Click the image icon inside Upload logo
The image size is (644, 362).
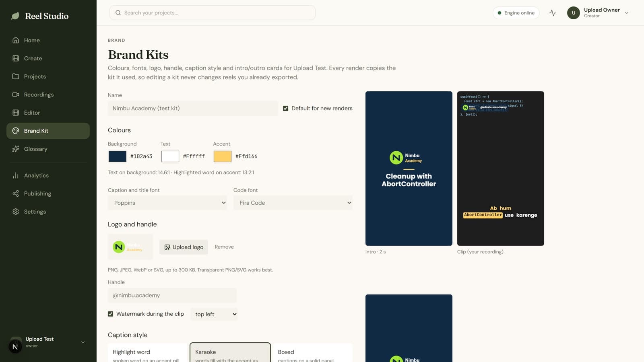167,247
